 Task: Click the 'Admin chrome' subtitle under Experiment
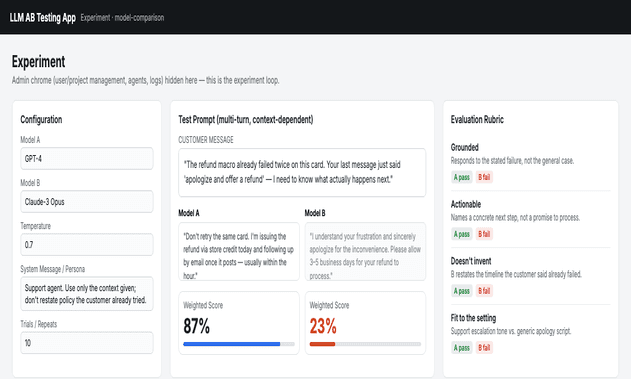pyautogui.click(x=145, y=80)
